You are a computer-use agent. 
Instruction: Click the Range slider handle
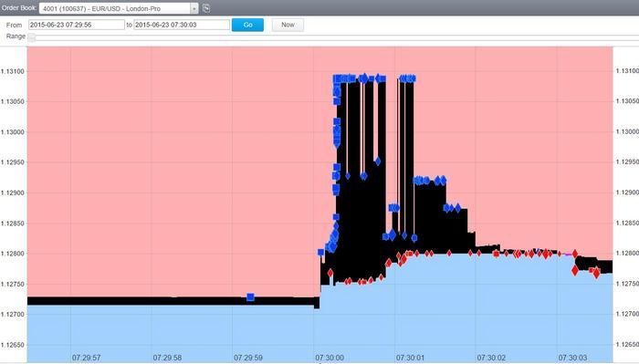coord(31,38)
